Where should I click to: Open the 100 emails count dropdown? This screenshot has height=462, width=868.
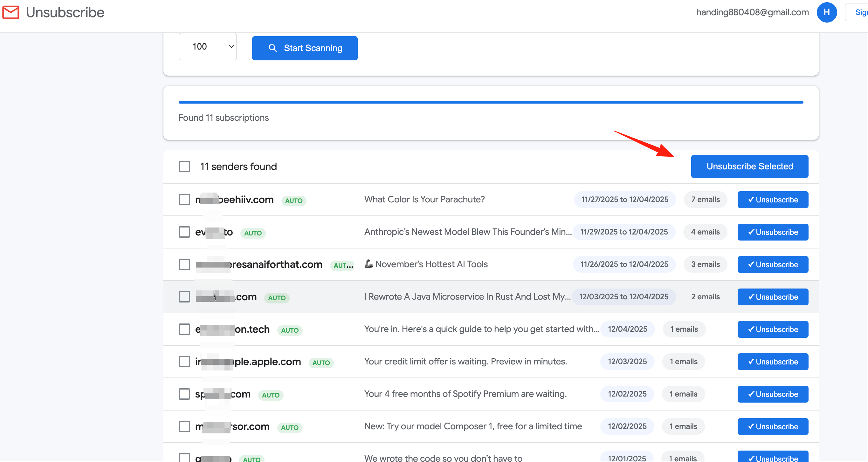[208, 46]
